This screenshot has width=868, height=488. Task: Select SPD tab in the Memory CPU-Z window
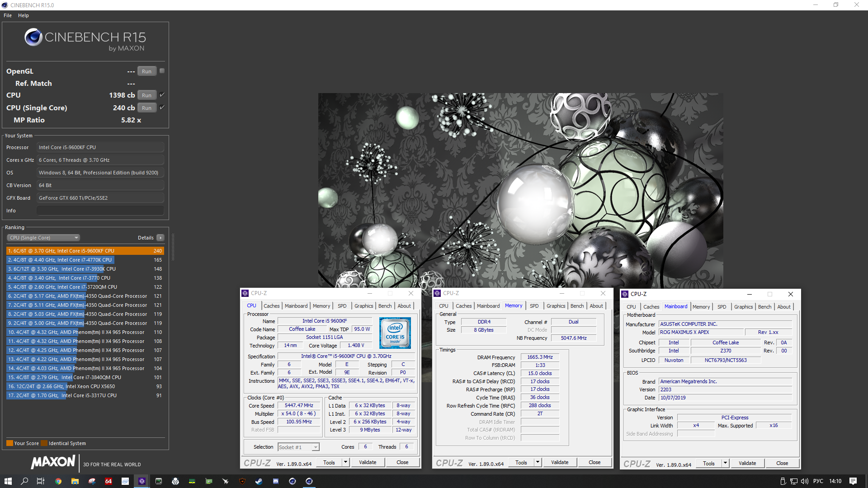pos(534,306)
